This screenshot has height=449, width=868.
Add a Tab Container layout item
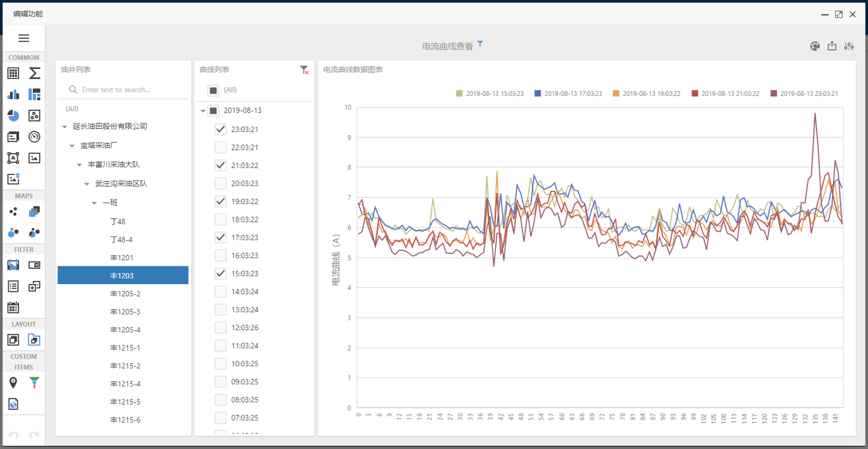(35, 340)
